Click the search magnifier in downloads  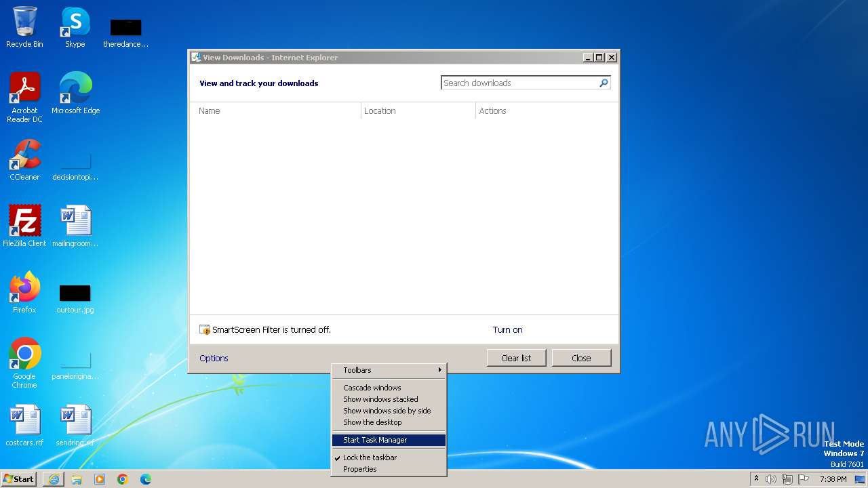[604, 83]
